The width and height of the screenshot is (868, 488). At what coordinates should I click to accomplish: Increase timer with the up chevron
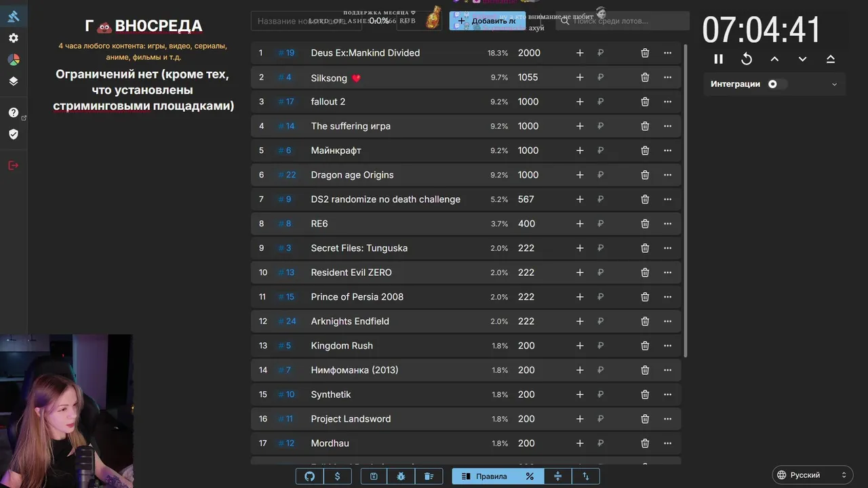click(x=774, y=59)
